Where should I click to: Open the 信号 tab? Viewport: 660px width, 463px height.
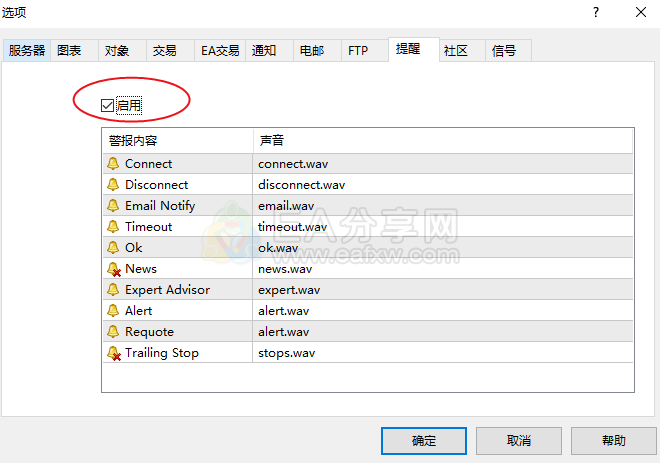(508, 51)
